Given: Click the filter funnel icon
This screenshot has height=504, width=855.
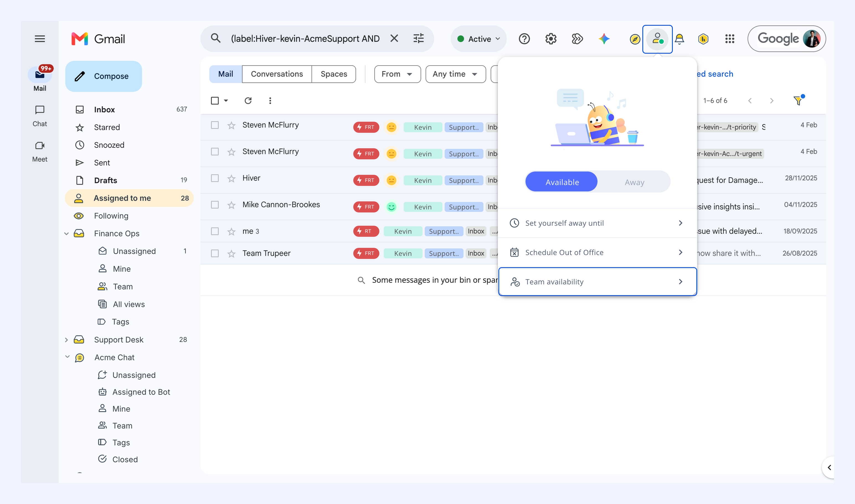Looking at the screenshot, I should [798, 100].
